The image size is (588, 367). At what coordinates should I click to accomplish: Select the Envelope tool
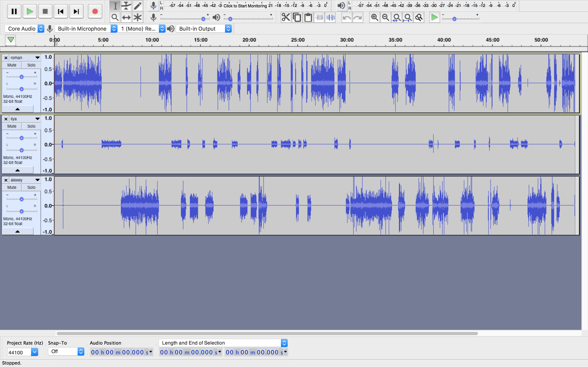(x=126, y=6)
